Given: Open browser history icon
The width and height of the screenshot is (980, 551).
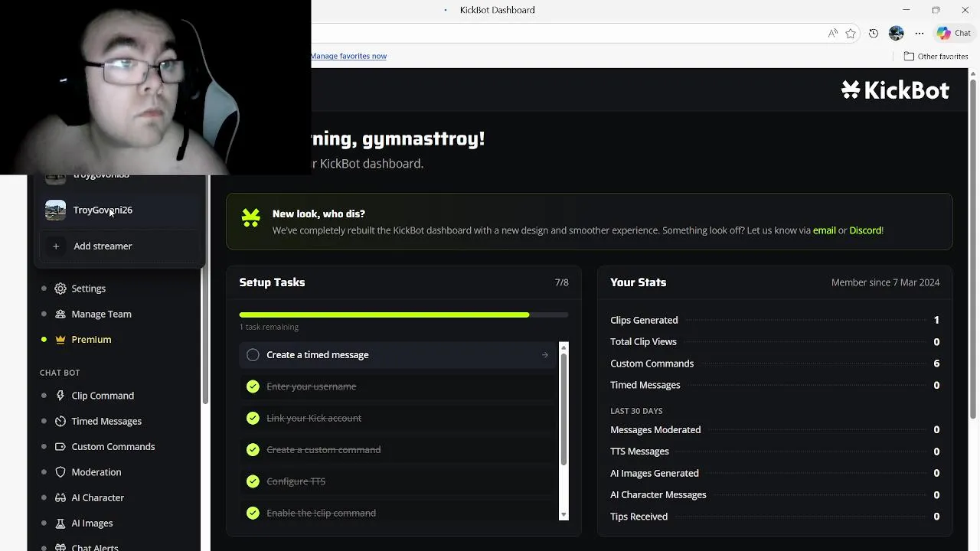Looking at the screenshot, I should pos(874,33).
